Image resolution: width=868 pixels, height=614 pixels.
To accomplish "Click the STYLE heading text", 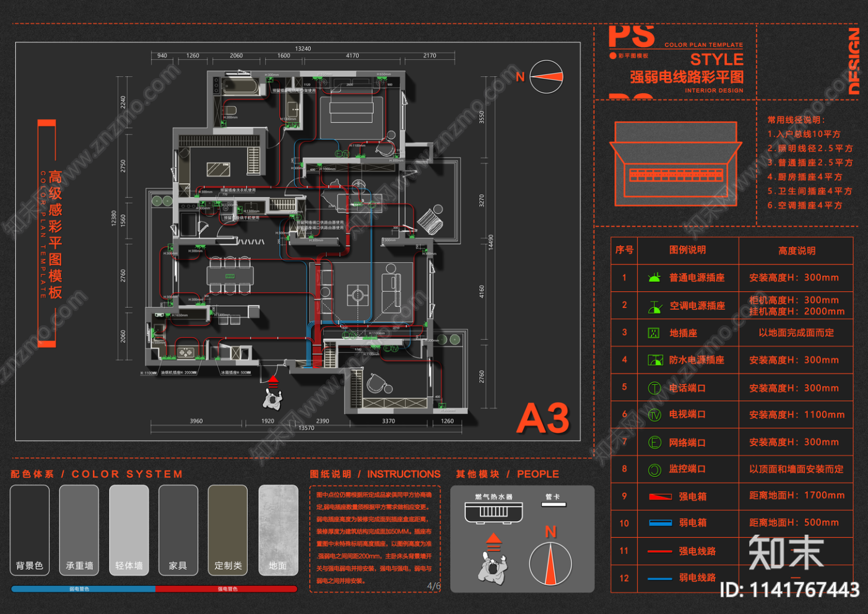I will pos(717,59).
